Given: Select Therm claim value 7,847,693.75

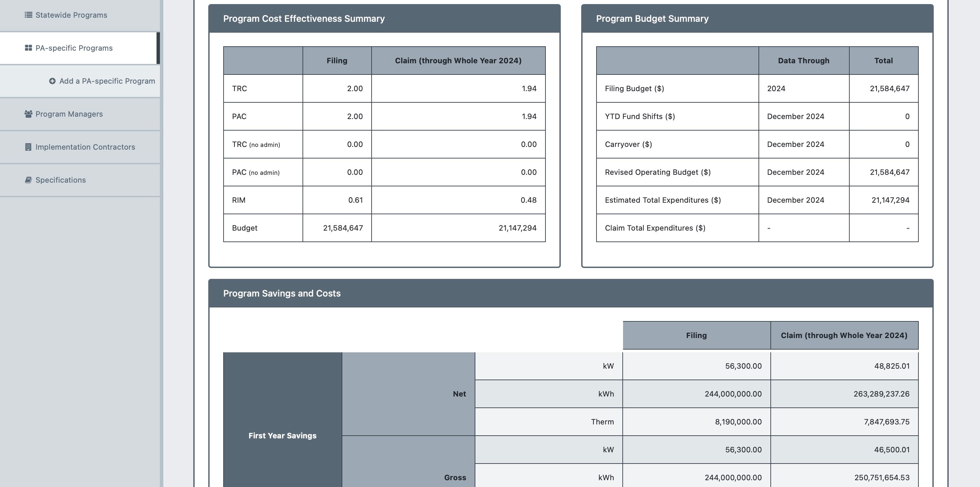Looking at the screenshot, I should (886, 422).
